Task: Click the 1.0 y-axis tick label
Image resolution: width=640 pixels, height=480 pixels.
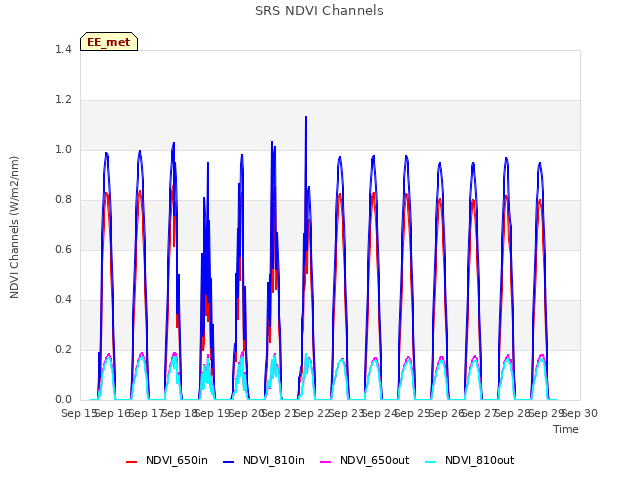Action: (x=63, y=150)
